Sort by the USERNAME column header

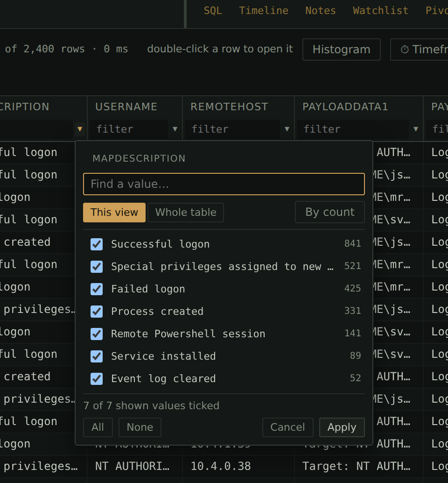point(126,107)
